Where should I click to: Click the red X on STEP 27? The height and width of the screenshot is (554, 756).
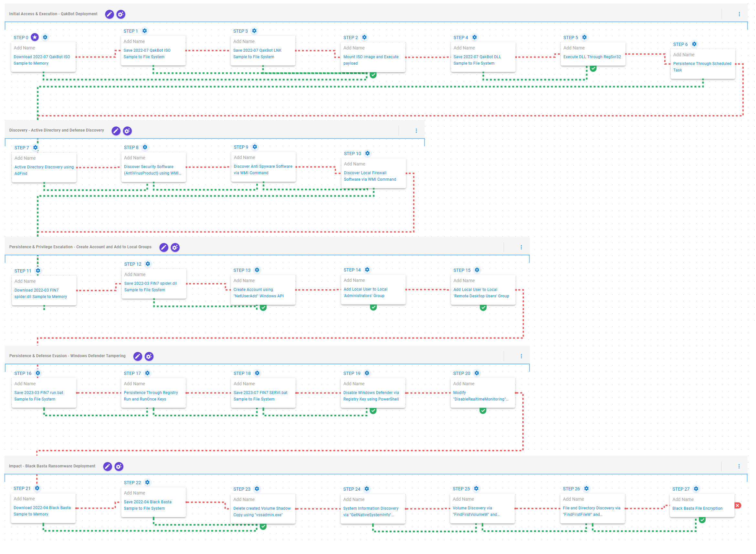(738, 506)
